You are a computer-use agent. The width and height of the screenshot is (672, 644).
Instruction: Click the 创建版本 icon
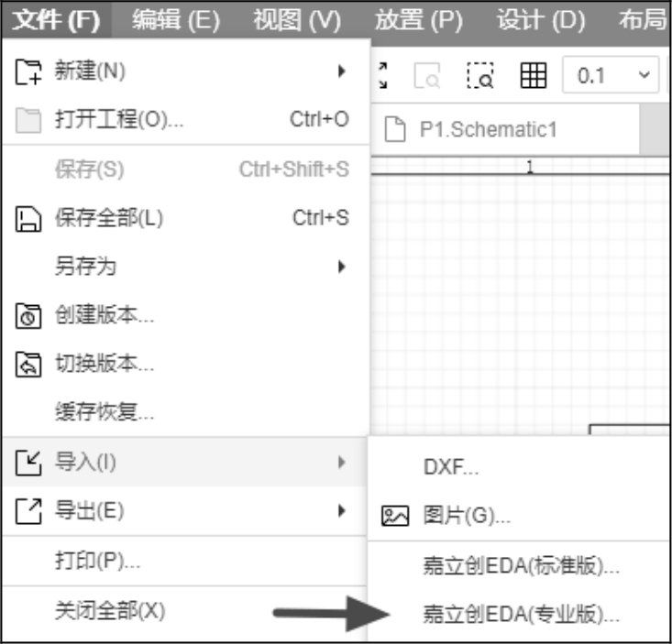(29, 317)
